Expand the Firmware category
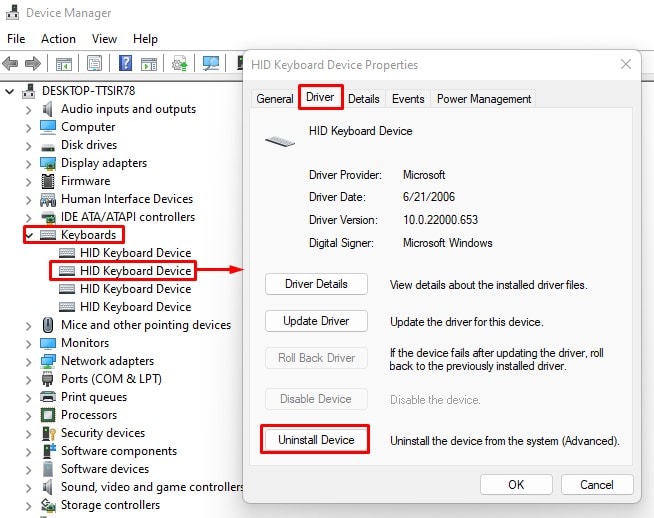Viewport: 654px width, 518px height. 28,181
